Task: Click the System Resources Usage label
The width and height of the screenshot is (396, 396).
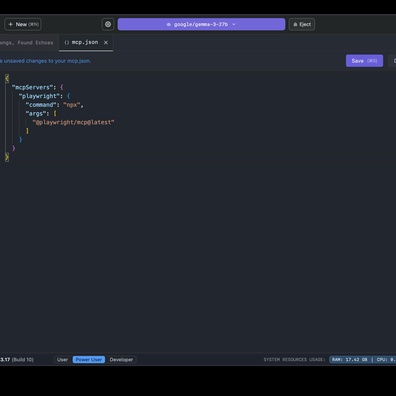Action: tap(294, 360)
